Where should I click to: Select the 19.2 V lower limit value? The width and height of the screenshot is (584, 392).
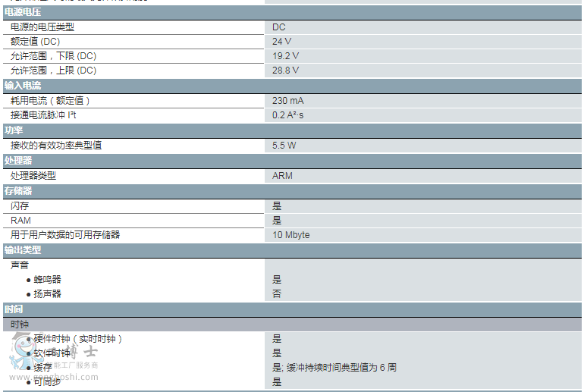coord(286,56)
